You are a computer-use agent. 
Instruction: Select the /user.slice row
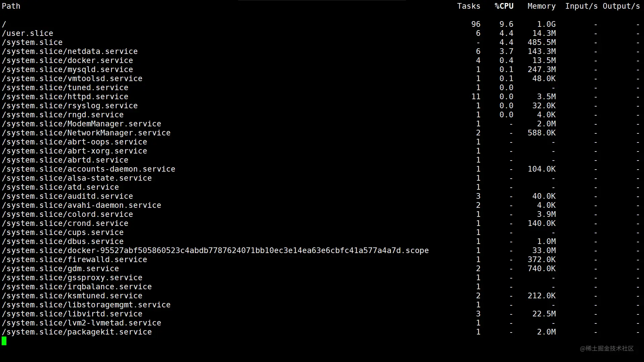(x=321, y=34)
